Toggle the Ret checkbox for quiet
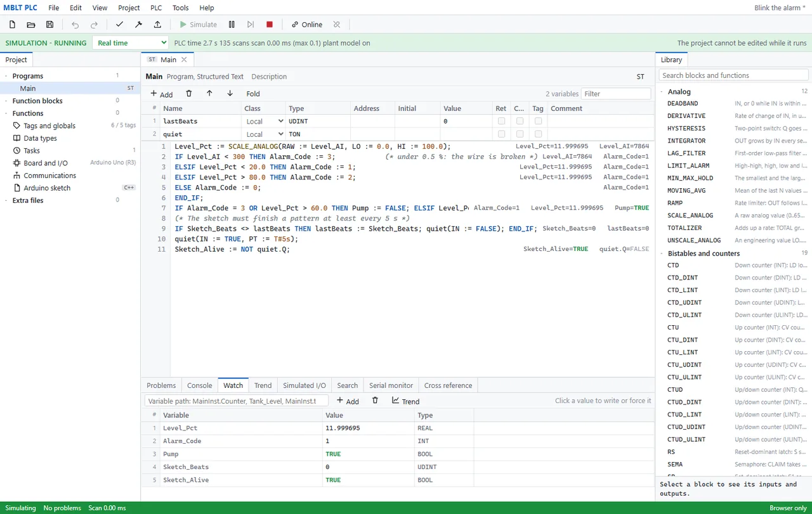812x514 pixels. pos(501,134)
